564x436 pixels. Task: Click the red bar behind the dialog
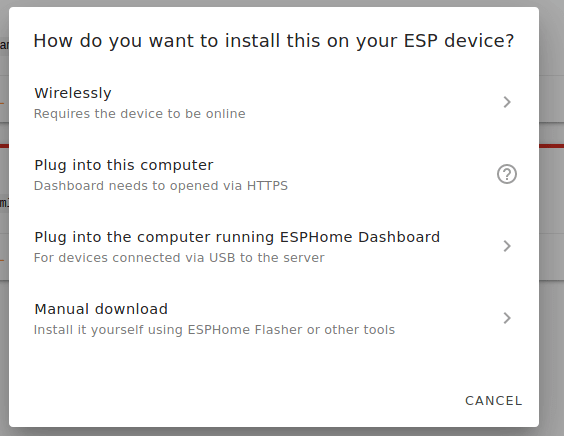tap(551, 146)
